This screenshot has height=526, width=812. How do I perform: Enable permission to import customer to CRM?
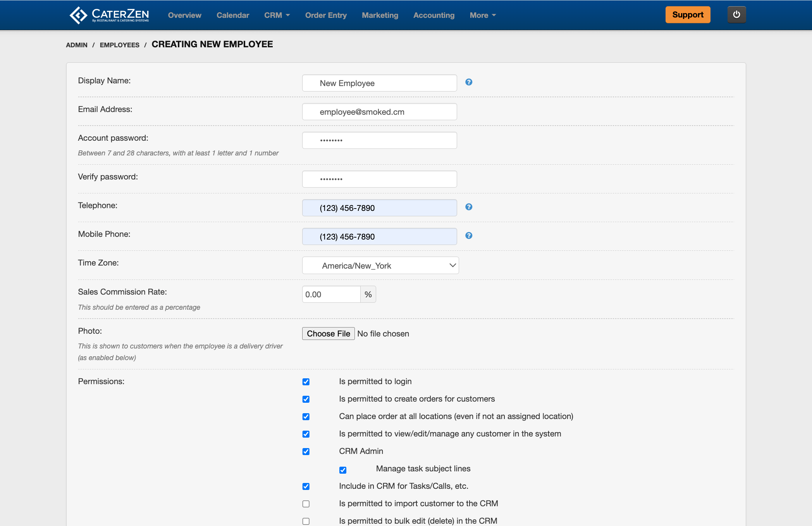(x=306, y=504)
